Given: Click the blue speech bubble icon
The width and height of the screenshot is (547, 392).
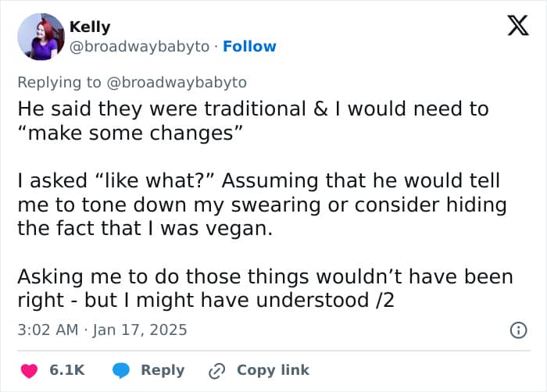Looking at the screenshot, I should point(121,371).
